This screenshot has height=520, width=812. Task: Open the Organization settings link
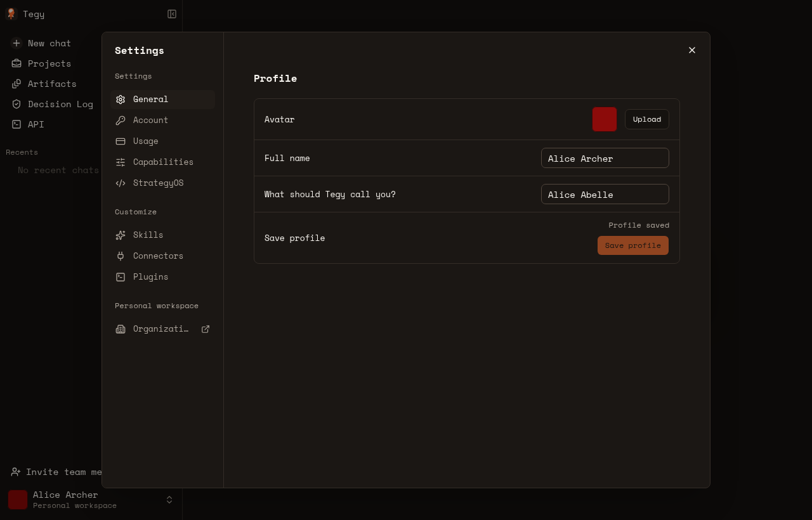point(163,329)
